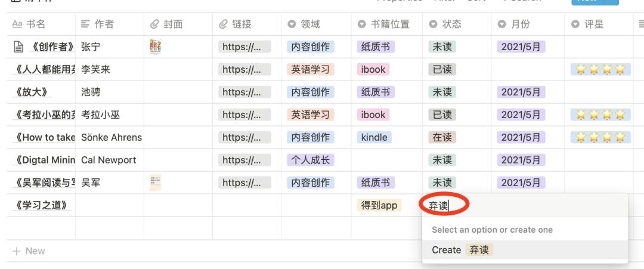Focus the status search field containing 弃读
644x269 pixels.
pos(525,205)
